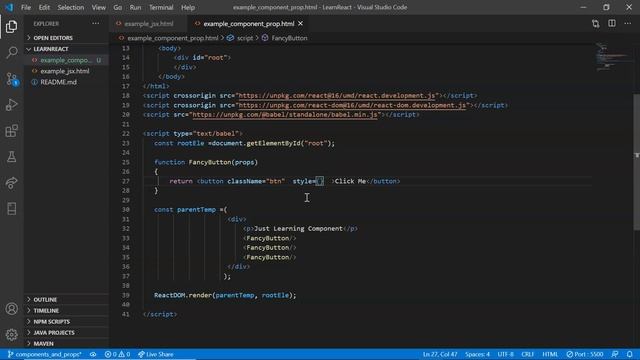Open the Live Share view in activity bar
This screenshot has width=640, height=360.
click(x=11, y=183)
